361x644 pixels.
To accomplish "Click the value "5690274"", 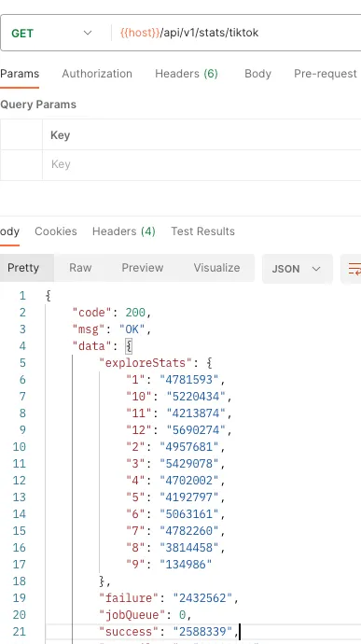I will [196, 430].
